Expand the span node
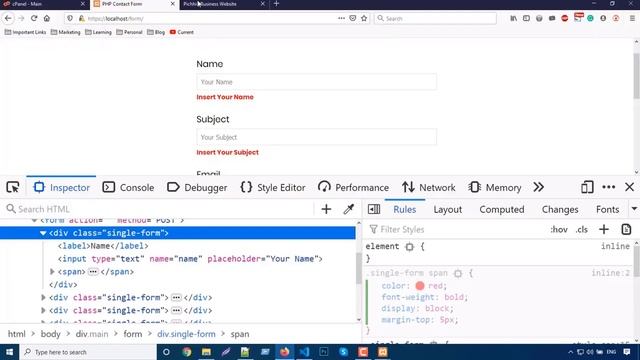 (x=52, y=272)
